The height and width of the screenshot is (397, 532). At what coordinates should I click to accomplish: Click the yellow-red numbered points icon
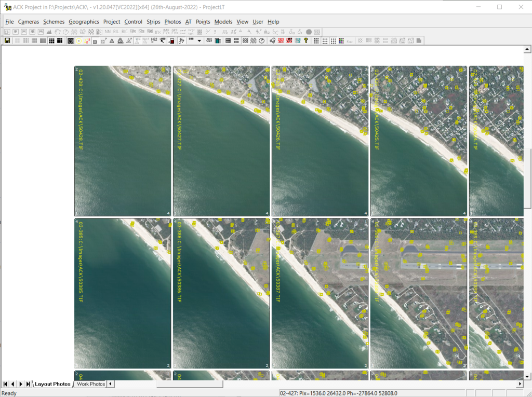tap(87, 40)
